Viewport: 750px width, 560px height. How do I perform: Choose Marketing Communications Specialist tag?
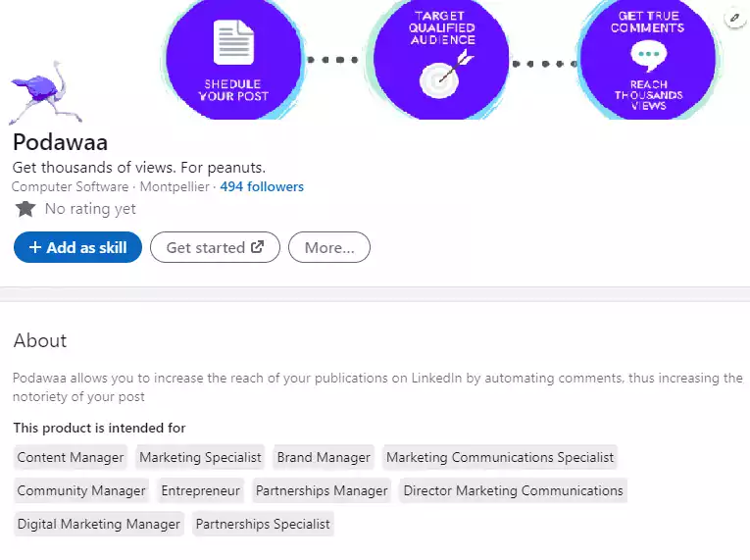(500, 457)
